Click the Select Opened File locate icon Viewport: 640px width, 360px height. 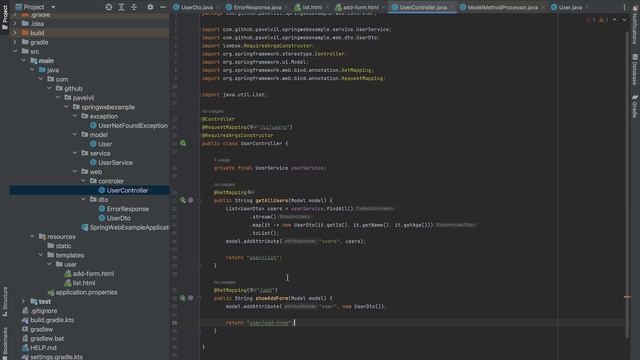(x=109, y=7)
